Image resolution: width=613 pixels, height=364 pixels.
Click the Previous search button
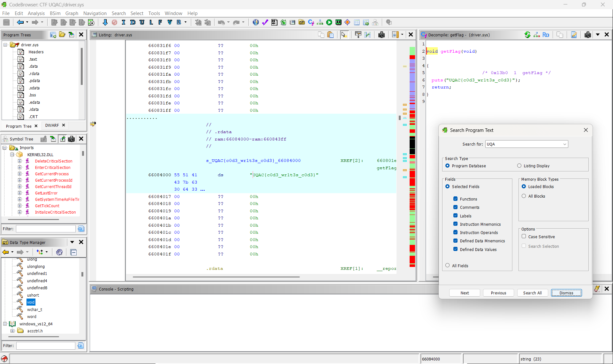pyautogui.click(x=498, y=293)
